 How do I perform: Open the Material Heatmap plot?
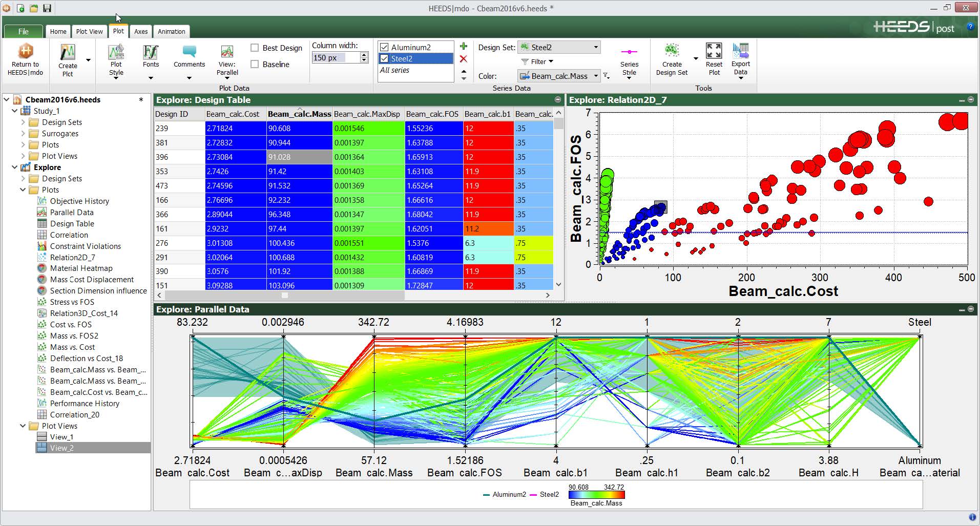tap(81, 268)
